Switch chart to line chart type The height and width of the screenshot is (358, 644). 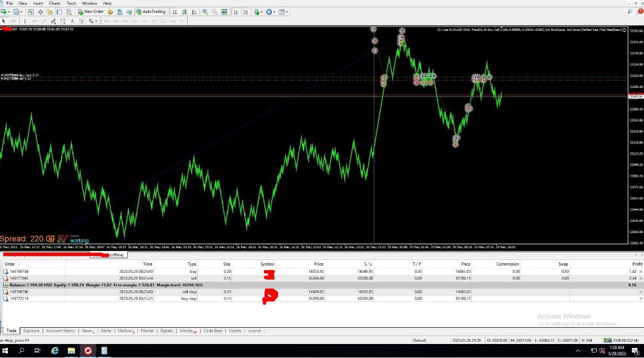pos(194,12)
